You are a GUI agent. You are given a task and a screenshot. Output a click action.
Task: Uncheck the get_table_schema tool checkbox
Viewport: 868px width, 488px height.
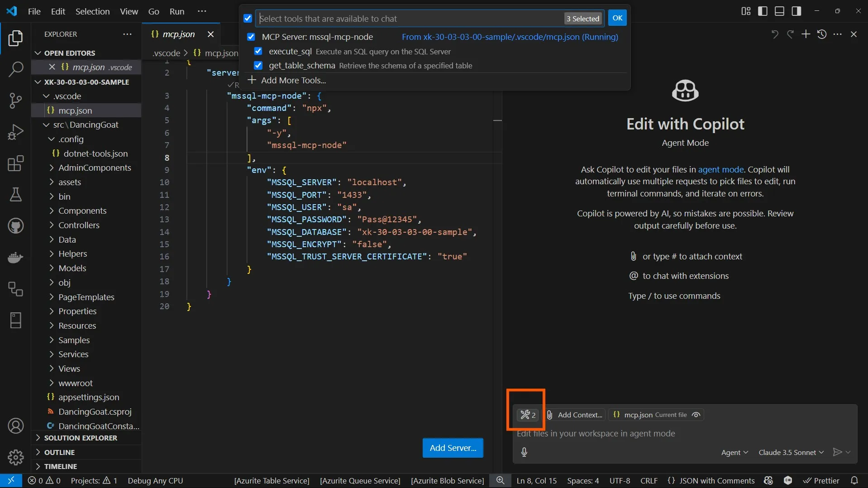pyautogui.click(x=258, y=65)
